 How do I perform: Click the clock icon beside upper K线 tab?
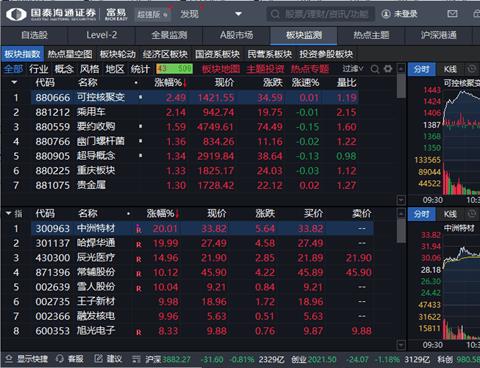471,69
